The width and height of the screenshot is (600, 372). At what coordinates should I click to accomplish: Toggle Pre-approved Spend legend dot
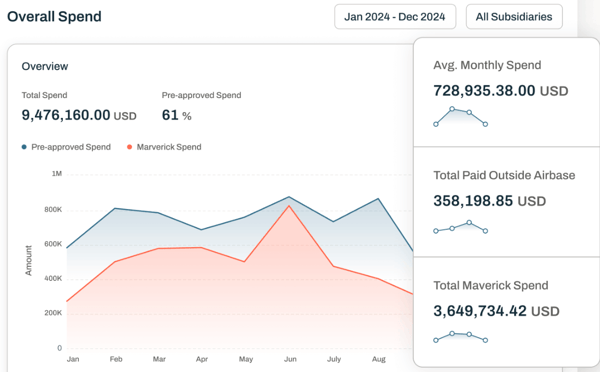24,147
